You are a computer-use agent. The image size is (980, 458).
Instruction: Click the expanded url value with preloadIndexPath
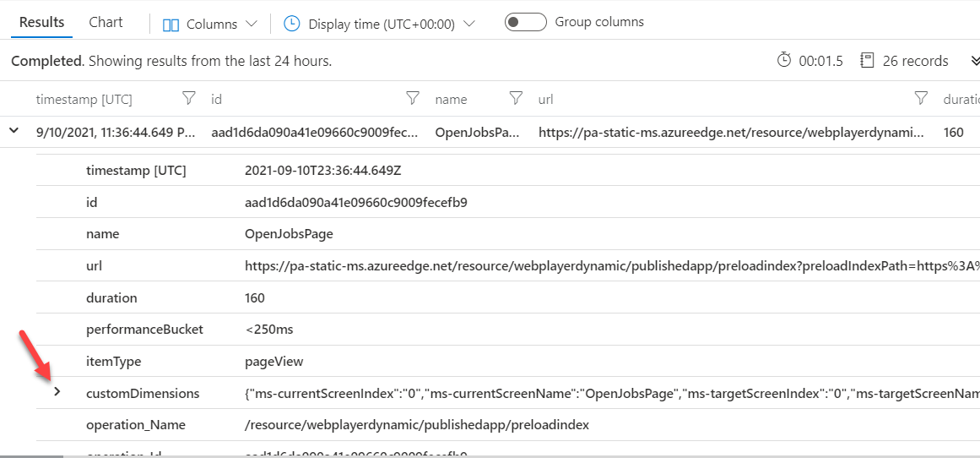[613, 266]
